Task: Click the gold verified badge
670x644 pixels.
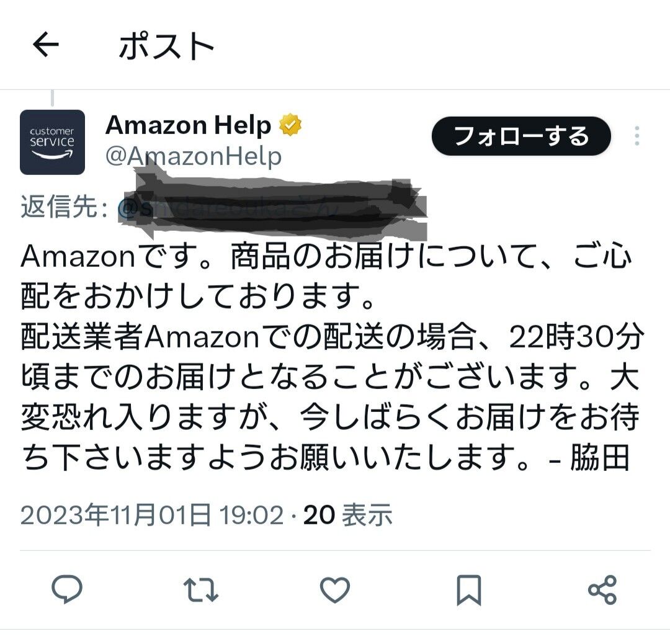Action: [290, 125]
